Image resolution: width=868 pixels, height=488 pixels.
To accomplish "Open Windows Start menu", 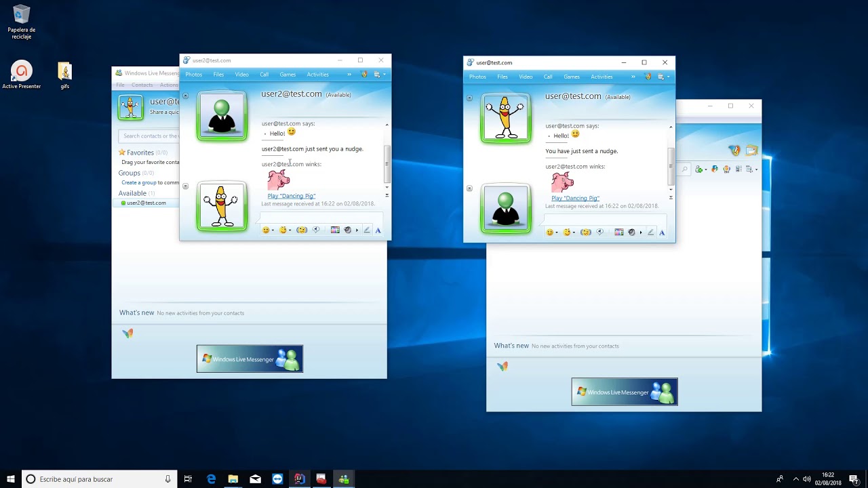I will (x=11, y=479).
